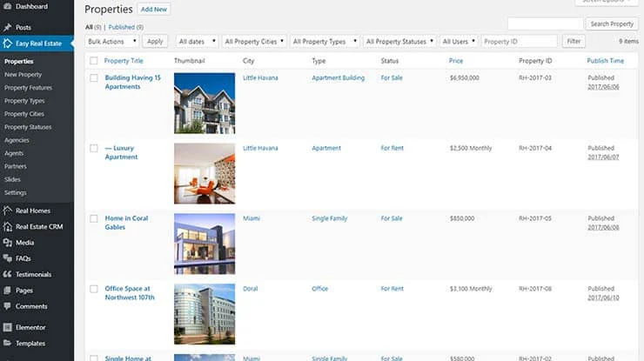Click the Luxury Apartment interior thumbnail

[x=205, y=173]
